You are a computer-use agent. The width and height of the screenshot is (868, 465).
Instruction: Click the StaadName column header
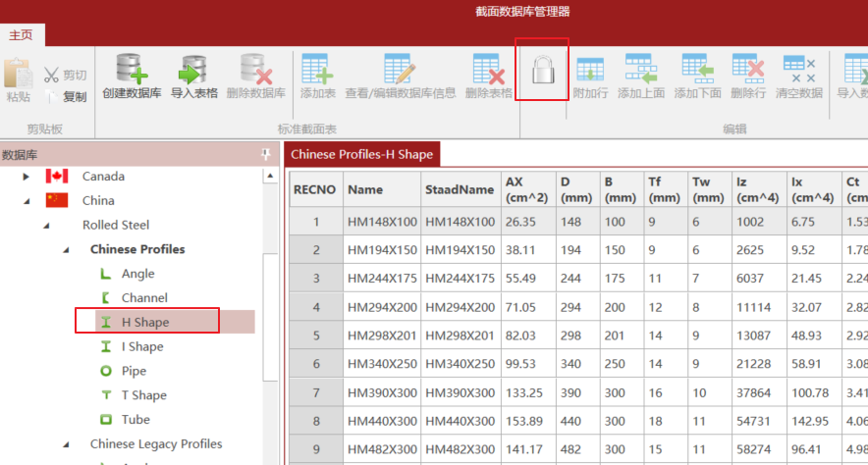point(460,189)
